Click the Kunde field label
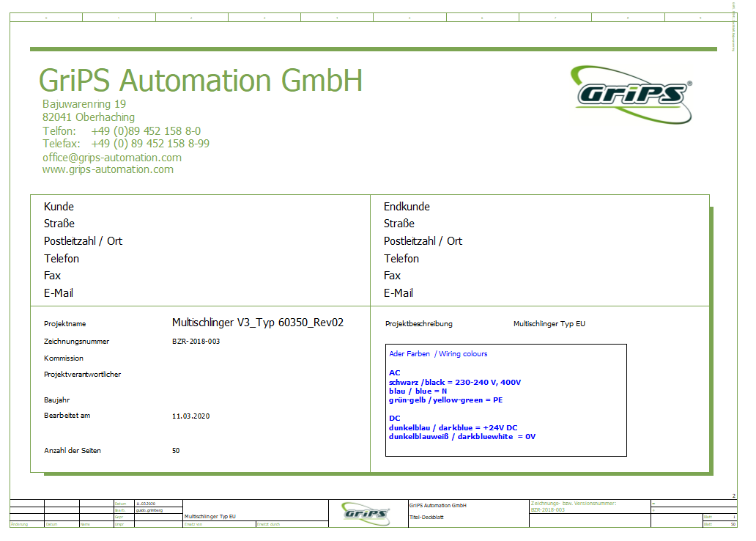The image size is (756, 541). (59, 207)
